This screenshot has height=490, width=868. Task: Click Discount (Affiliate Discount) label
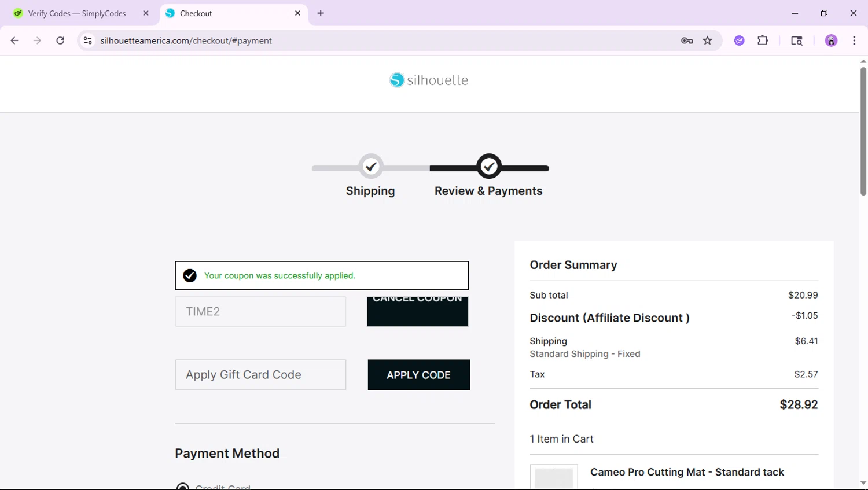coord(609,318)
